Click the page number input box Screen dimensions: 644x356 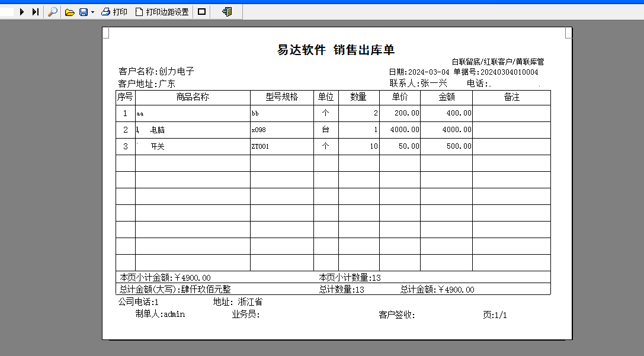7,12
